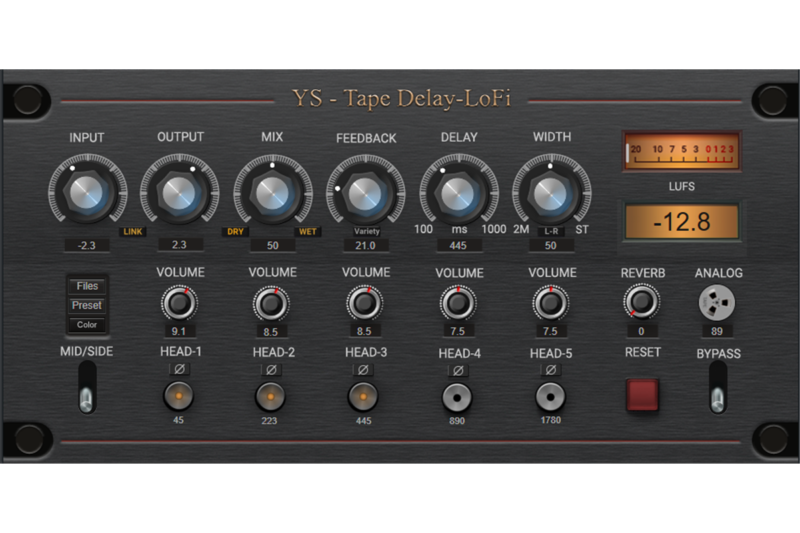This screenshot has height=533, width=800.
Task: Click the Variety label under Feedback
Action: click(x=366, y=231)
